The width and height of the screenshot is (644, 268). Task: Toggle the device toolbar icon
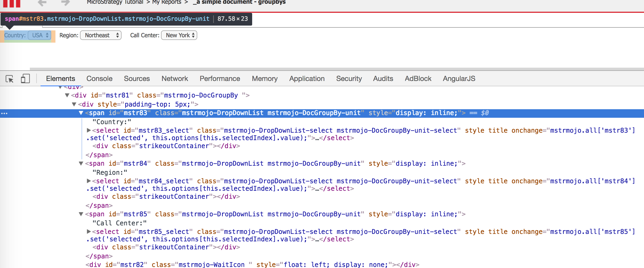pyautogui.click(x=25, y=79)
